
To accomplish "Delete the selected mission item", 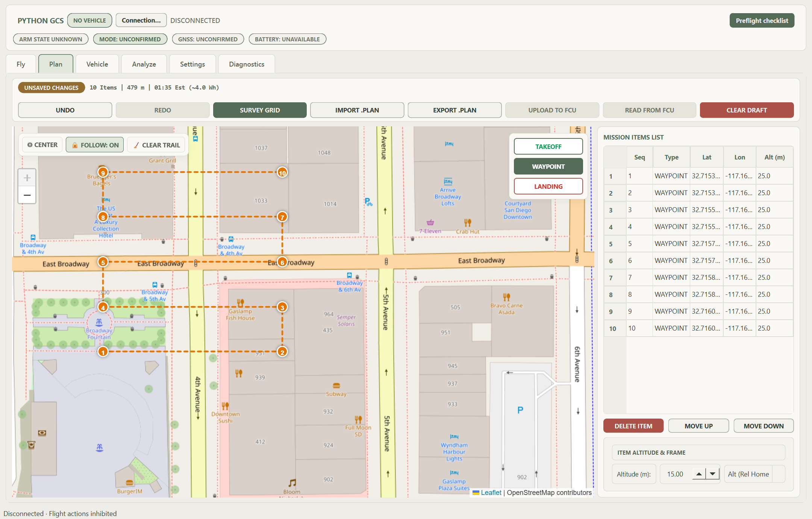I will click(x=633, y=426).
